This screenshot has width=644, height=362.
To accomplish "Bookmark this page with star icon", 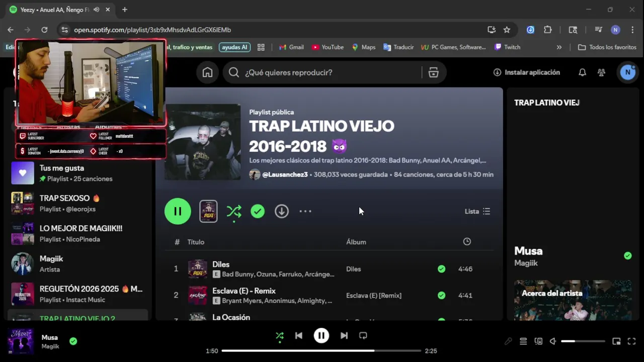I will 507,30.
